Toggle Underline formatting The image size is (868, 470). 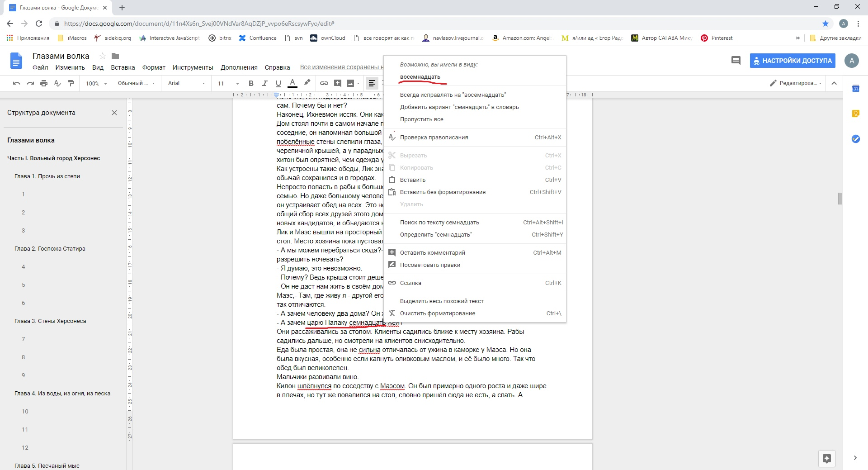tap(278, 83)
